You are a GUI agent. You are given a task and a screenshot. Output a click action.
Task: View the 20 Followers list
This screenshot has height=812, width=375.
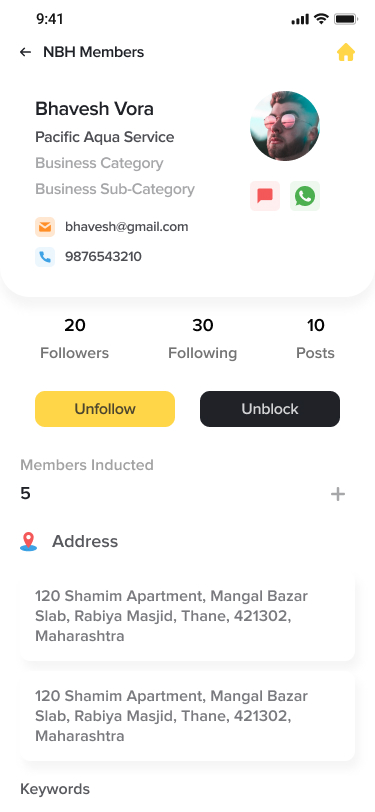point(75,339)
